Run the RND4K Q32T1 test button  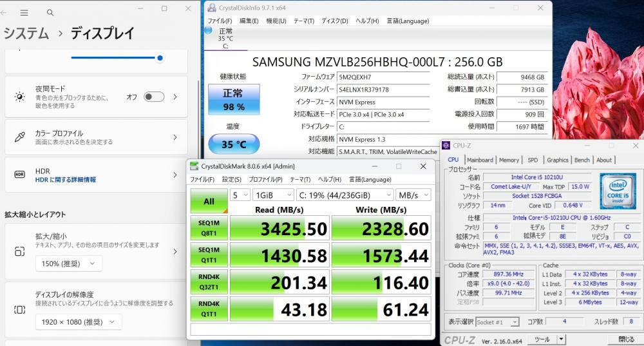click(x=209, y=282)
